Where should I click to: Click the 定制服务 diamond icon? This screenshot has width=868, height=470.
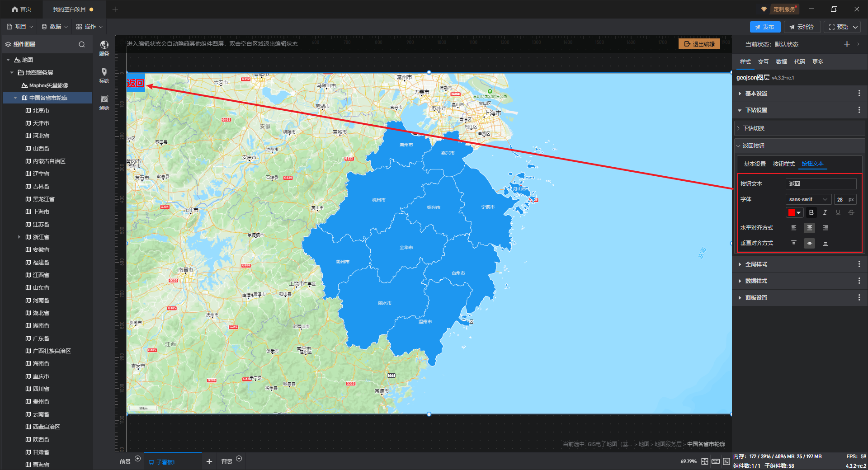click(764, 9)
